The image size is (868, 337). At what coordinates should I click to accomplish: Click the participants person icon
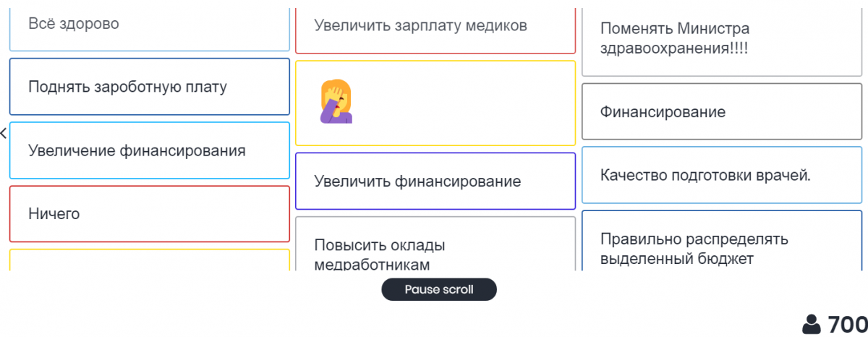click(813, 324)
